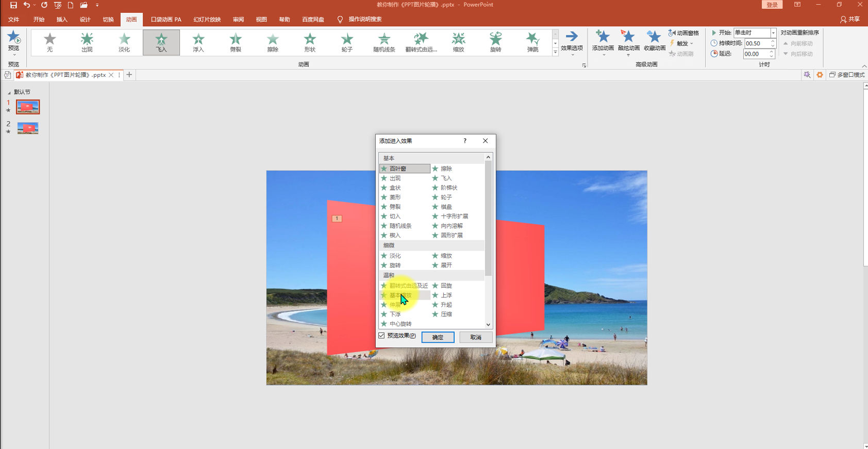This screenshot has height=449, width=868.
Task: Click the Undo arrow icon
Action: pos(26,5)
